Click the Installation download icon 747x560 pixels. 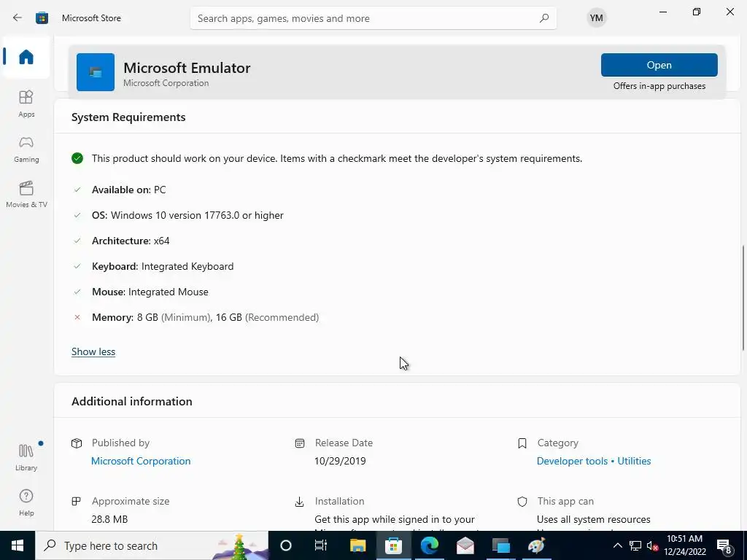299,502
